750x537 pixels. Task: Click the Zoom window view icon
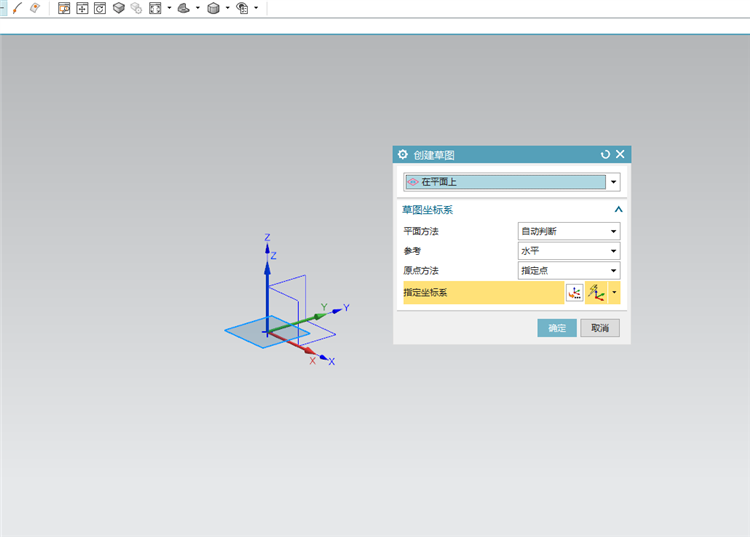tap(64, 8)
